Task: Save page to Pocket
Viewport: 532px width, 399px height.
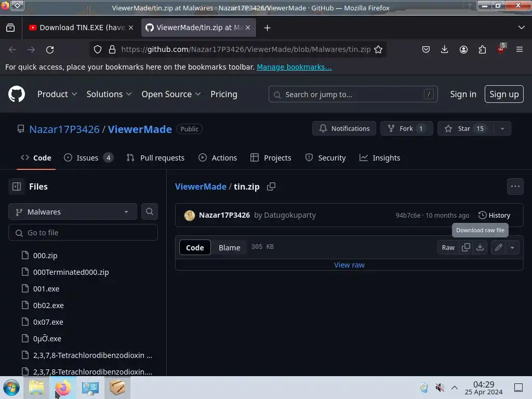Action: pyautogui.click(x=426, y=49)
